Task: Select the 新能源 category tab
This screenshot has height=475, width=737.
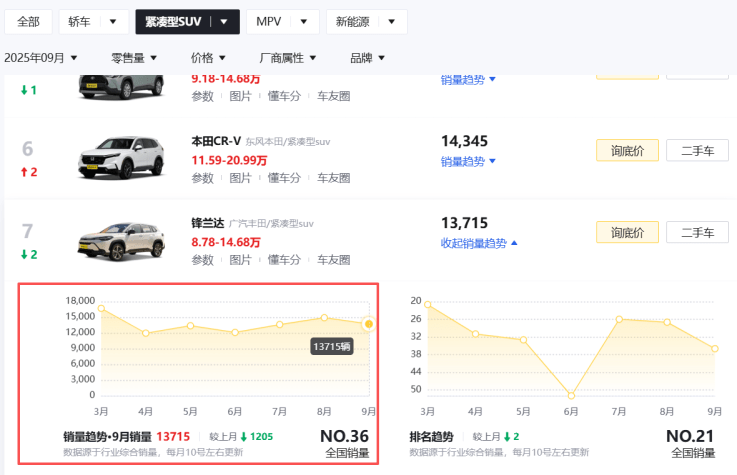Action: click(x=353, y=22)
